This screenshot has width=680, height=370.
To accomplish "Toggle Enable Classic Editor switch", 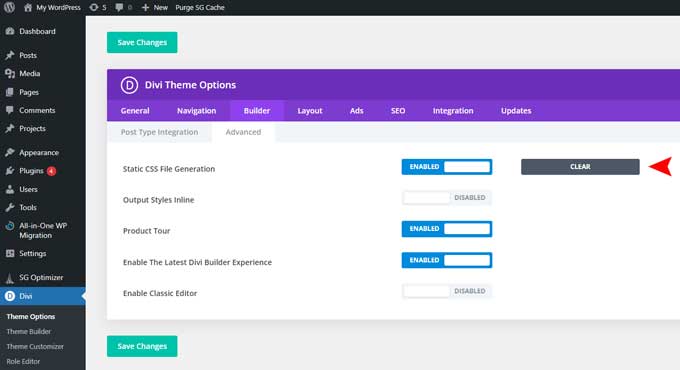I will point(447,291).
